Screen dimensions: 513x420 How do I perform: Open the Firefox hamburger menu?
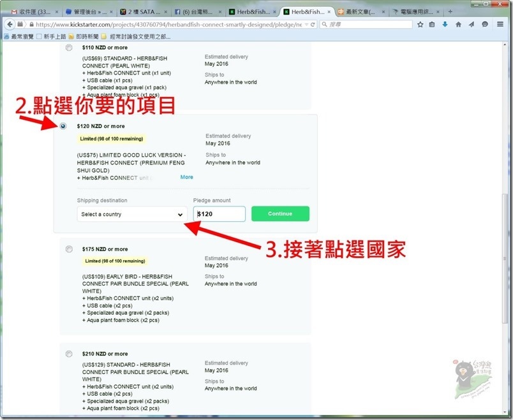tap(500, 24)
